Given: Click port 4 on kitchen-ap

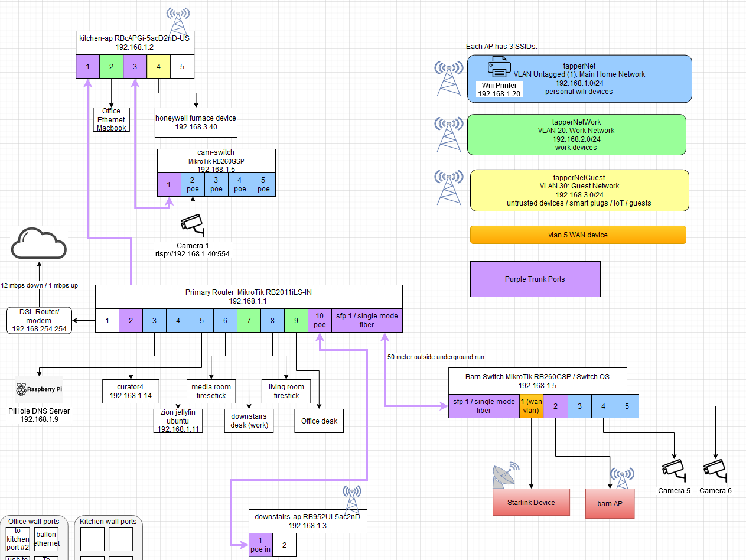Looking at the screenshot, I should coord(158,67).
